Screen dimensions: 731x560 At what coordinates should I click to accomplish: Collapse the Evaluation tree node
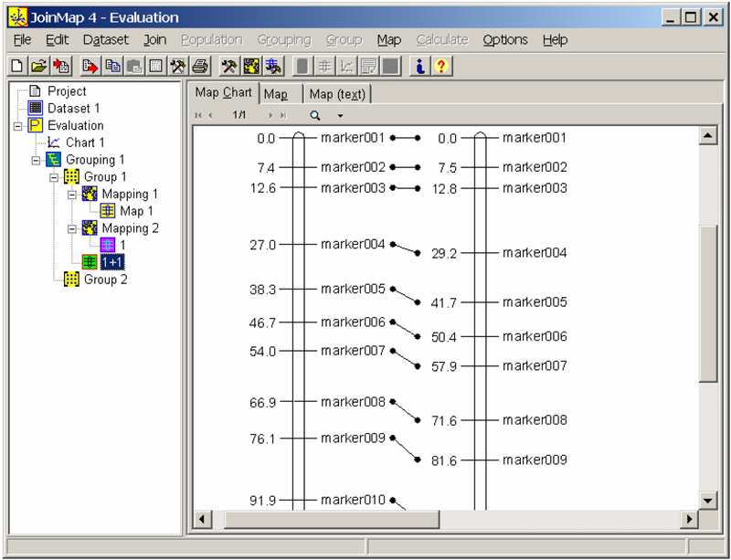[17, 126]
